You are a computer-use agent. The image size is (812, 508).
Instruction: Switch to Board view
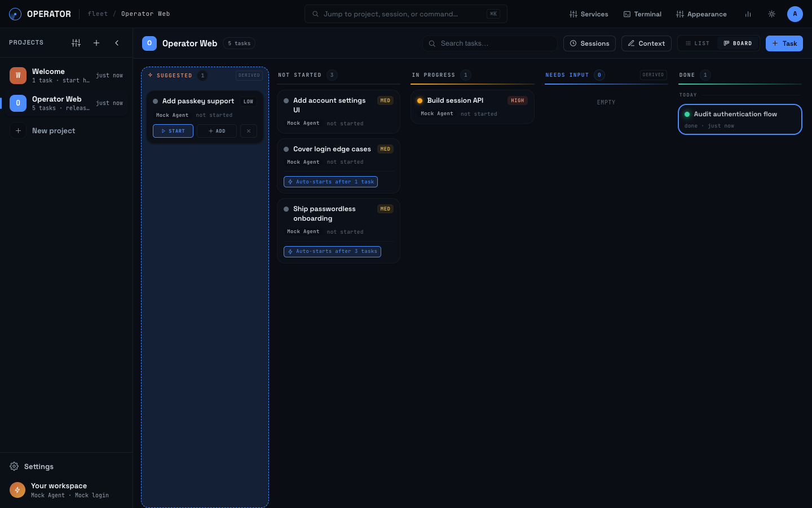[738, 43]
